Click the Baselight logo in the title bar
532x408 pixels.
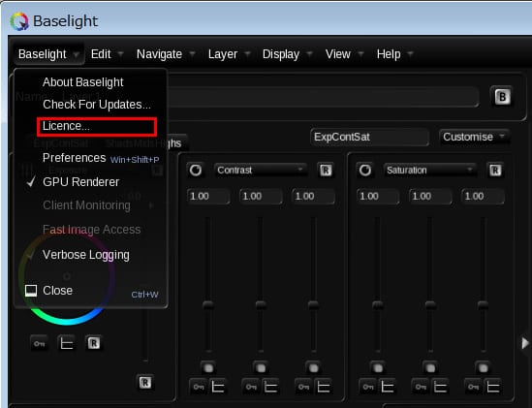click(19, 21)
